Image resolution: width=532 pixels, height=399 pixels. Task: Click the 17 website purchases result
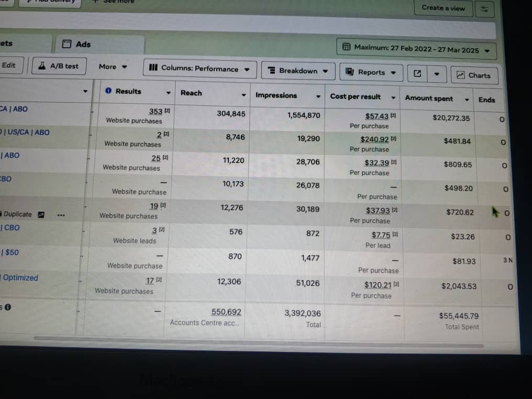[x=150, y=281]
